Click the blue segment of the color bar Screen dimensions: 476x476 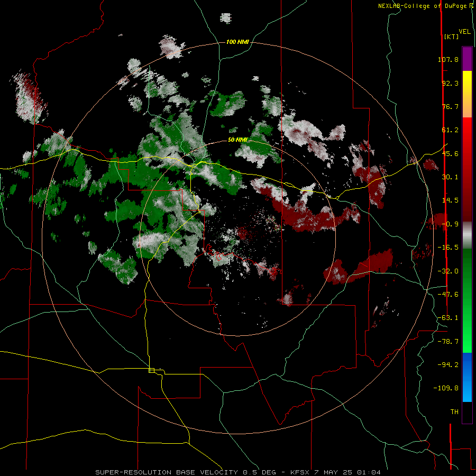pos(467,377)
